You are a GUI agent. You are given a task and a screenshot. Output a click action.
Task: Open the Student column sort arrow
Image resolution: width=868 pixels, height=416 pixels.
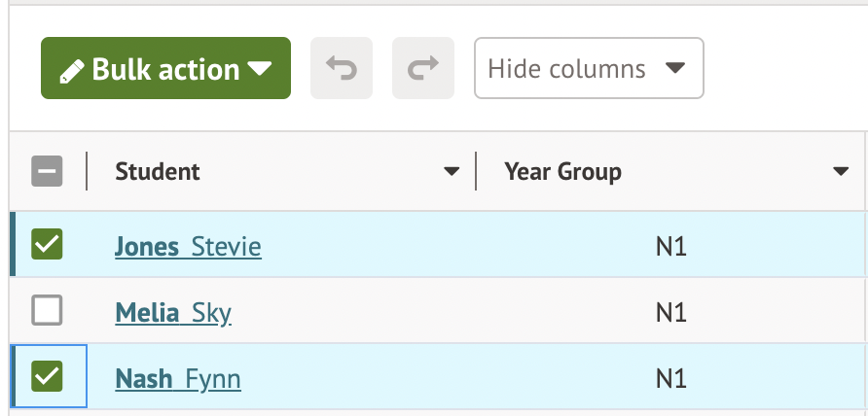[x=452, y=171]
